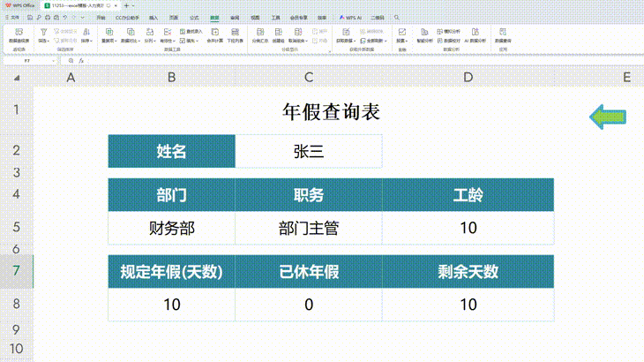This screenshot has width=644, height=362.
Task: Click in the Name Box field
Action: tap(27, 61)
